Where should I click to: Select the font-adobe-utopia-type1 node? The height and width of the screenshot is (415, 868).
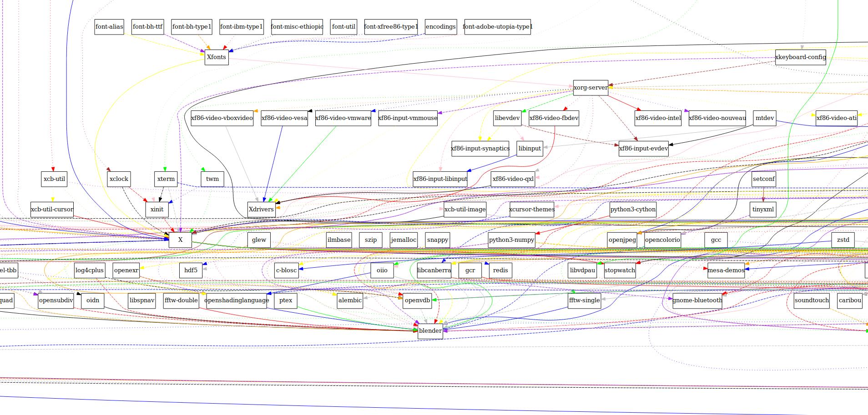tap(497, 27)
